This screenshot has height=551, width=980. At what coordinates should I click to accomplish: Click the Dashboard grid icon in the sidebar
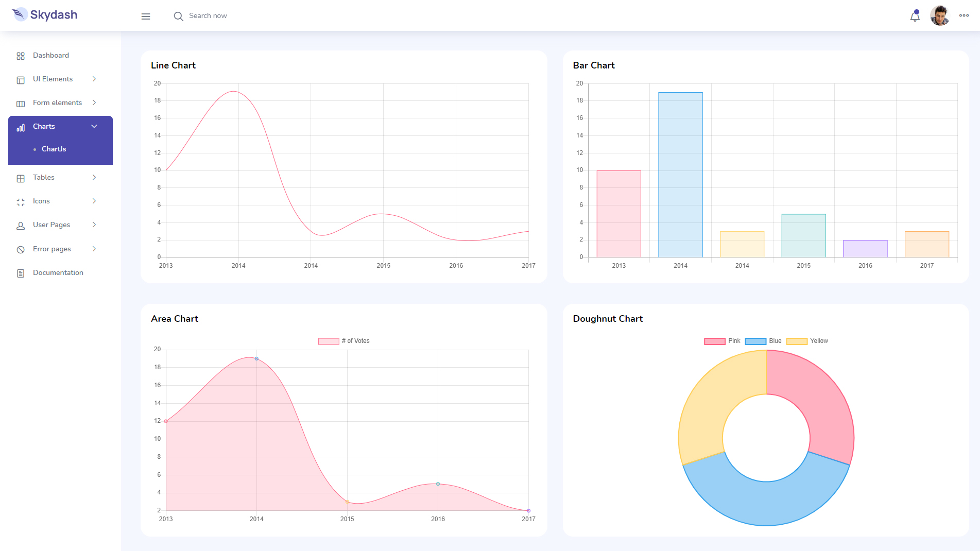(x=21, y=56)
